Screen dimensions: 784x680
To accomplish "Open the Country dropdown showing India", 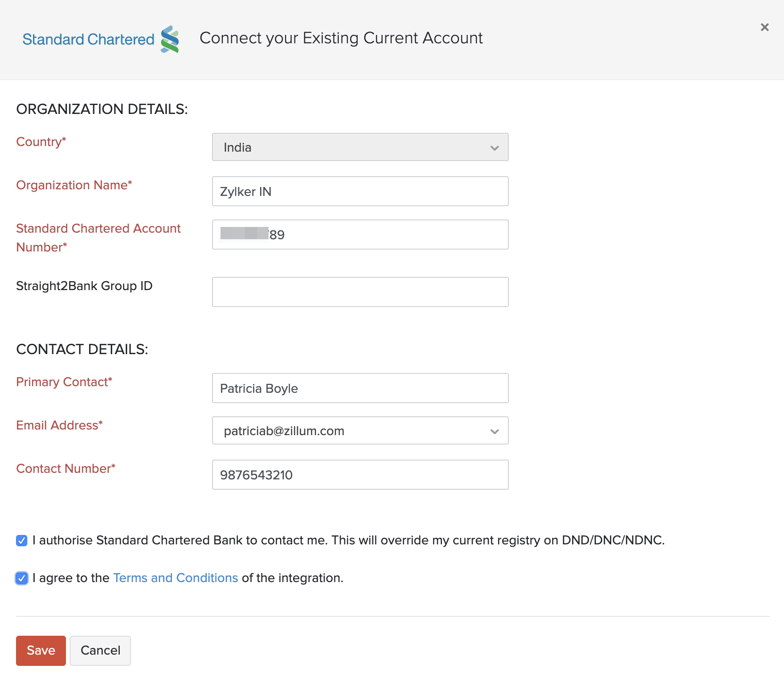I will pos(360,147).
